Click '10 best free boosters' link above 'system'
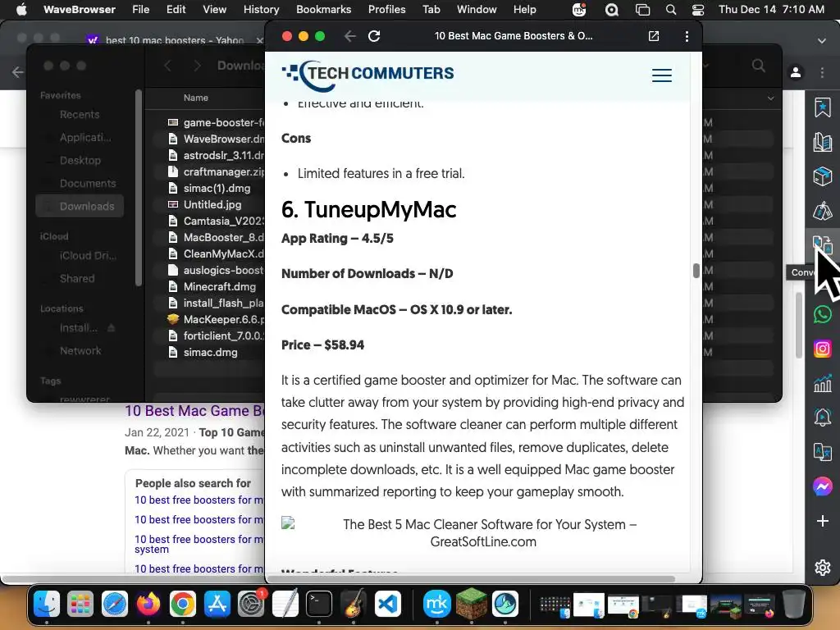This screenshot has height=630, width=840. click(x=199, y=540)
